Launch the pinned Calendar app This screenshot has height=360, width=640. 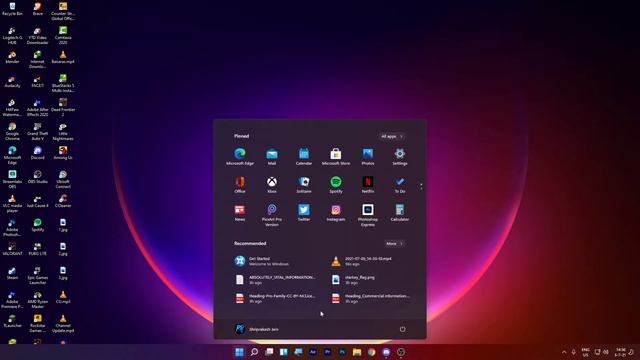click(x=304, y=157)
